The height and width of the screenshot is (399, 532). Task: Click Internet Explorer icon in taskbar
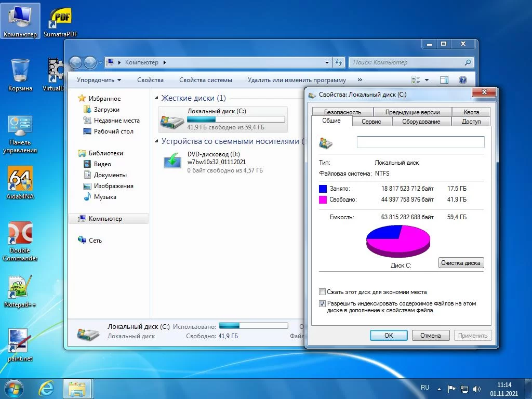[x=46, y=388]
